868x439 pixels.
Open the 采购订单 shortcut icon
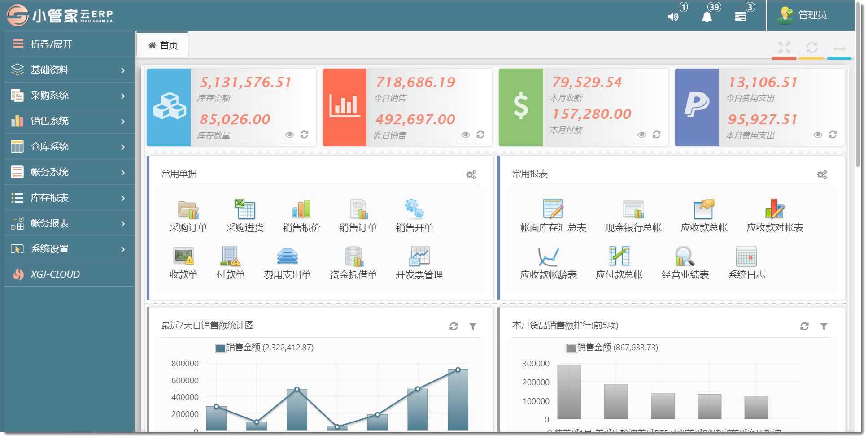click(188, 209)
